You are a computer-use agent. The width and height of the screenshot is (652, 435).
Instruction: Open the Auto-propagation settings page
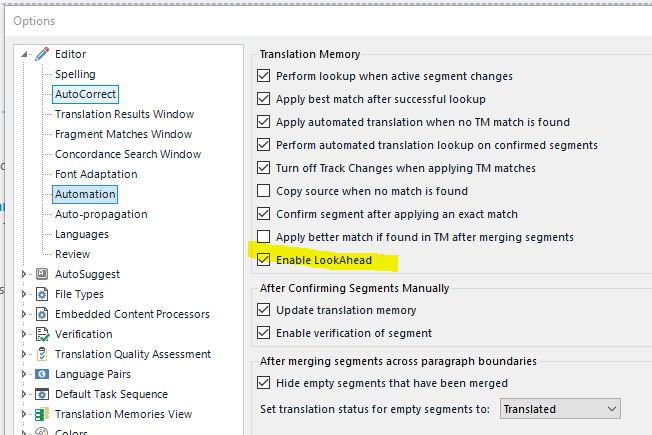pyautogui.click(x=100, y=214)
